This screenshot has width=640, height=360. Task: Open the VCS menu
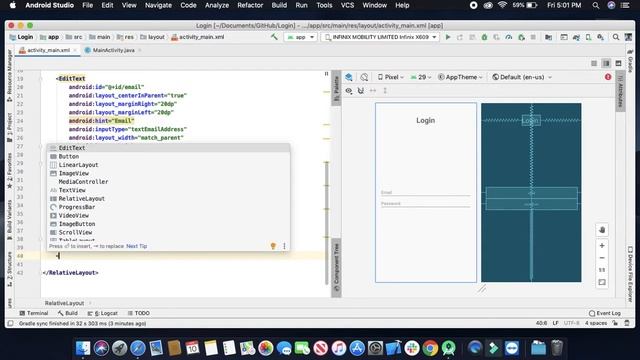click(347, 5)
